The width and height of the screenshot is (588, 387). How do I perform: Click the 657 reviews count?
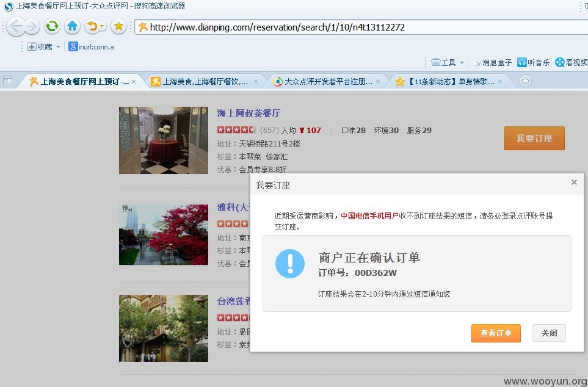tap(269, 130)
